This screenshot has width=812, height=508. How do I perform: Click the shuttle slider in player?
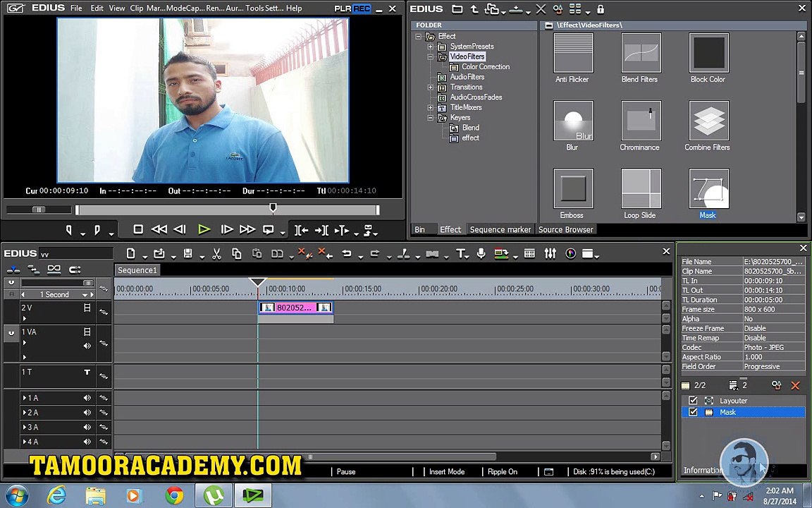coord(39,210)
